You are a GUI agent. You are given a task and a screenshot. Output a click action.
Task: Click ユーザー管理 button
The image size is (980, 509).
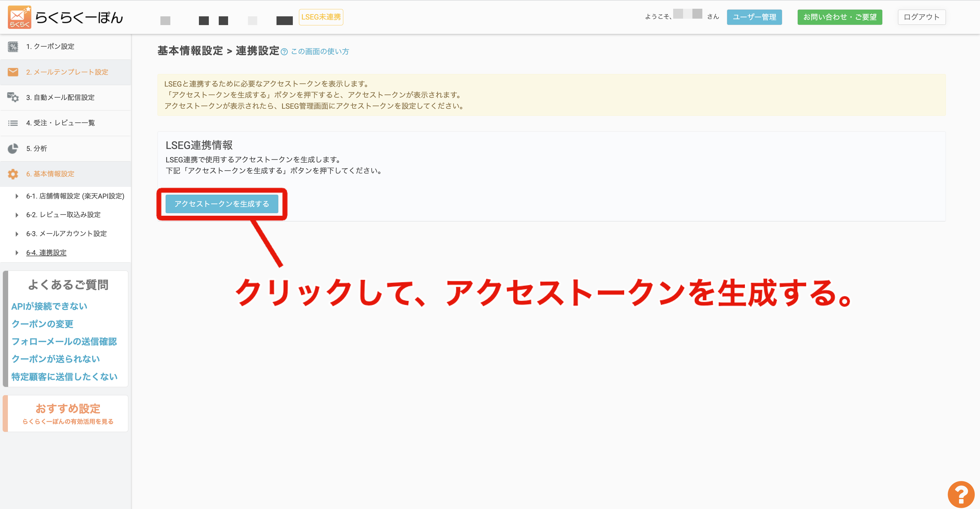pos(754,17)
